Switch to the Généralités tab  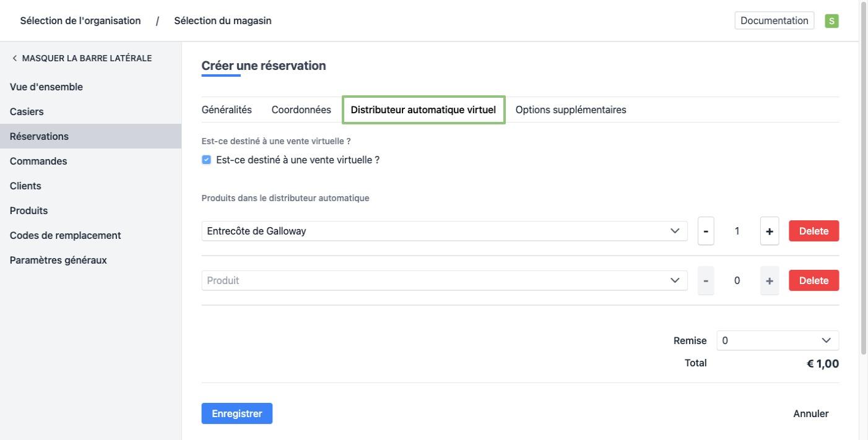[227, 110]
